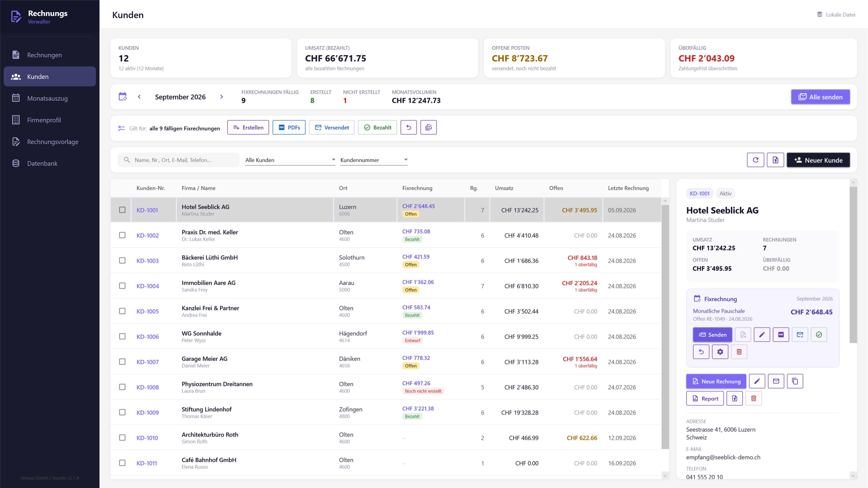Tick the checkbox for KD-1009 Stiftung Lindenhof
This screenshot has width=868, height=488.
[x=122, y=412]
